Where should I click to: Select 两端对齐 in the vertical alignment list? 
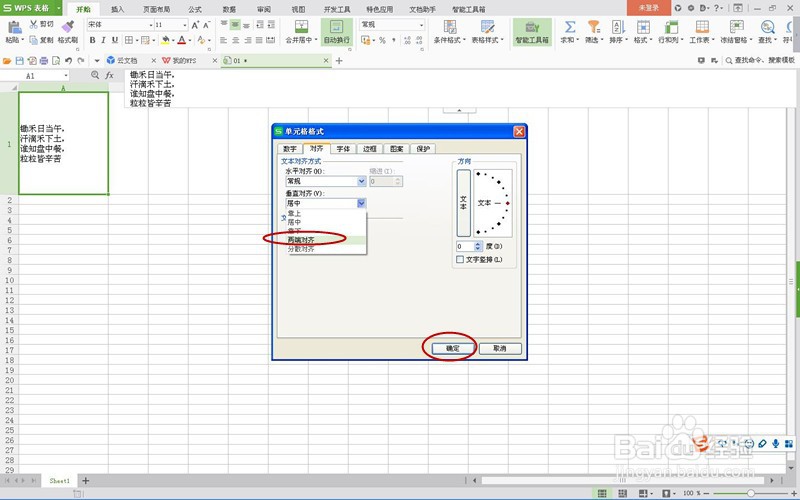point(326,240)
